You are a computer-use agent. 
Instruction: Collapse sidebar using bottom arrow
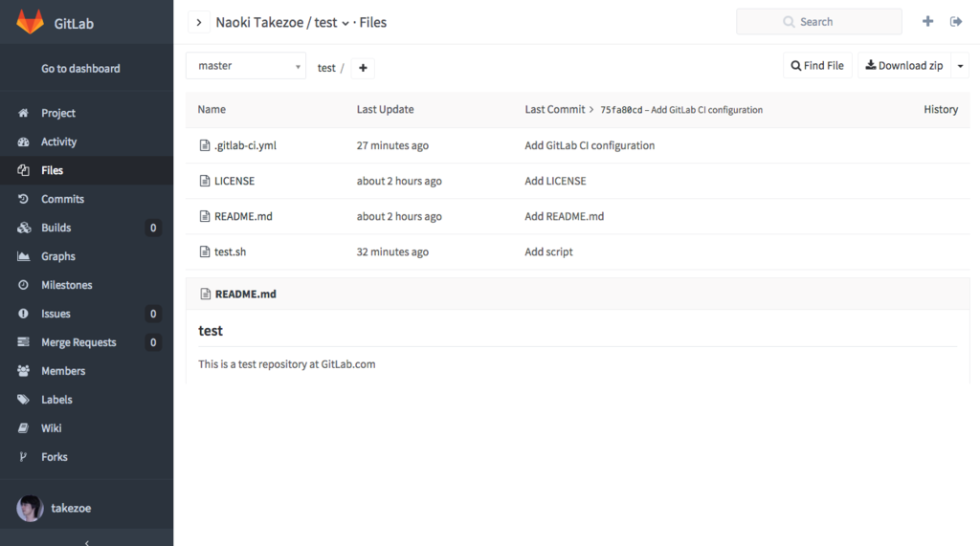[x=87, y=542]
